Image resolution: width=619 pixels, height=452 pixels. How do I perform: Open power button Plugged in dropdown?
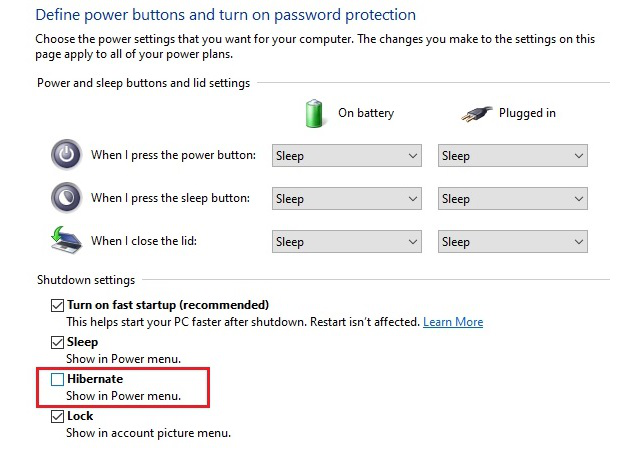tap(512, 156)
